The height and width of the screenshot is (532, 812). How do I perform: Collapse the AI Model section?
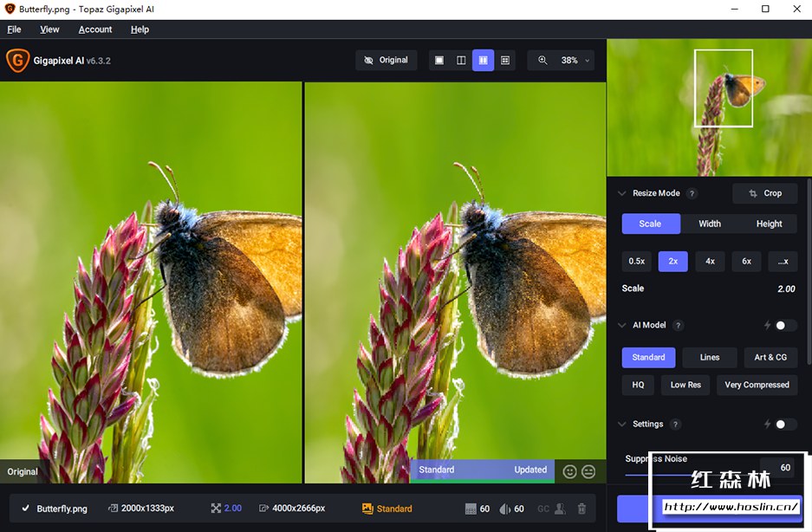[x=622, y=325]
